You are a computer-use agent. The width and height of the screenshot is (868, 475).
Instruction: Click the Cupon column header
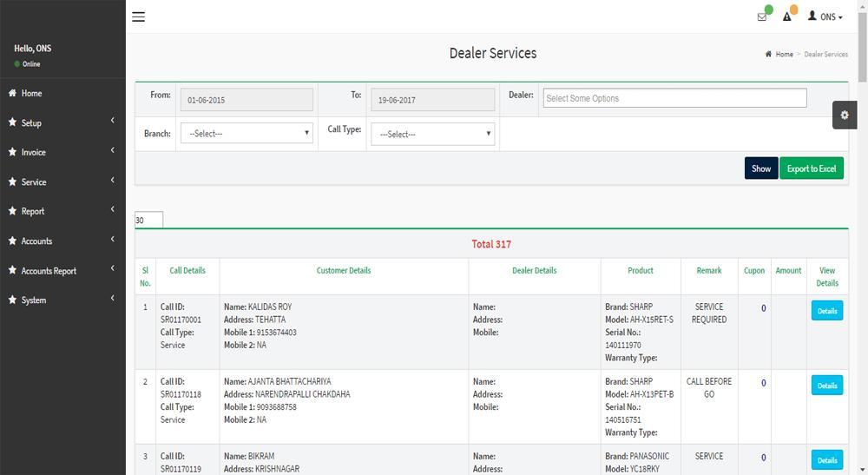[754, 271]
